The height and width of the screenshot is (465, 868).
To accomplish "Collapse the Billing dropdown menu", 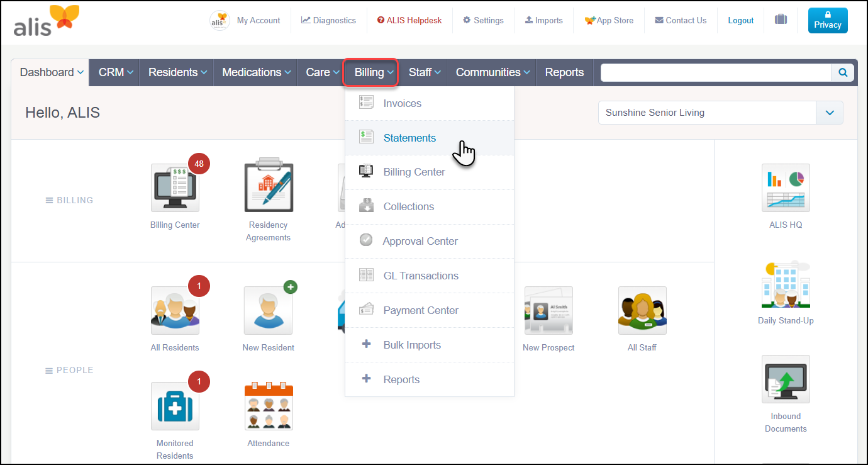I will click(371, 72).
